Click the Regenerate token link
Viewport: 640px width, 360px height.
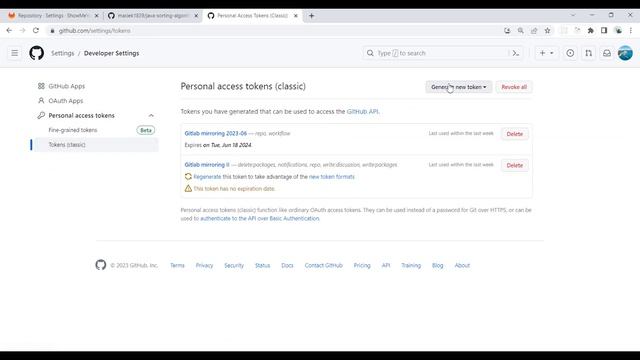[x=207, y=177]
